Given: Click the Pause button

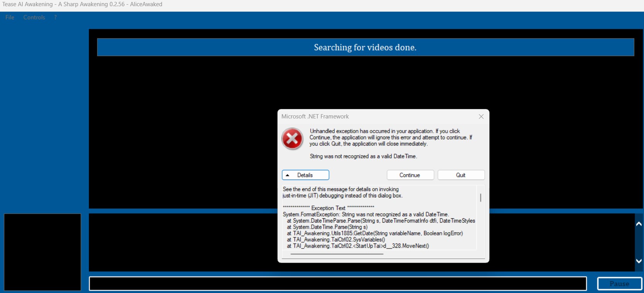Looking at the screenshot, I should click(619, 284).
